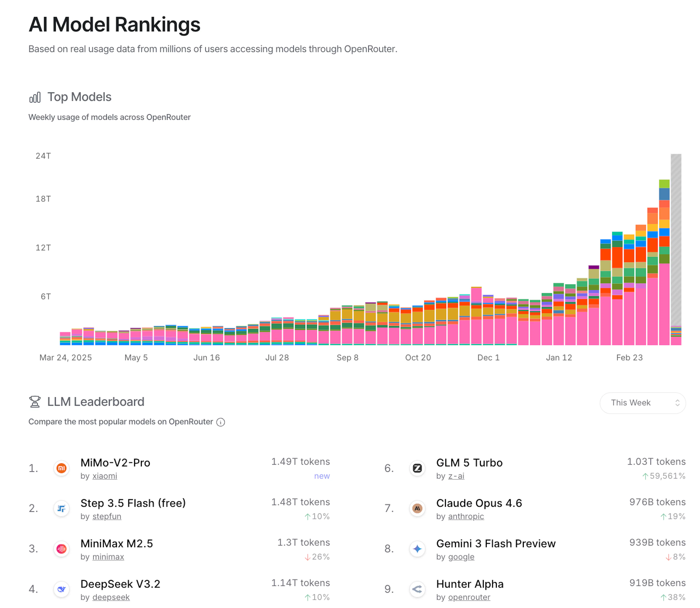Click the Xiaomi logo for MiMo-V2-Pro
The image size is (700, 608).
coord(61,468)
